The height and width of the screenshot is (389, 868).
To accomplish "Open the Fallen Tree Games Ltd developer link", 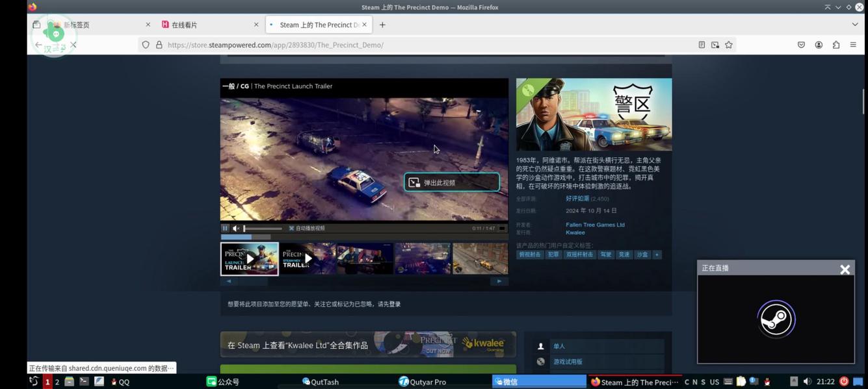I will [594, 224].
